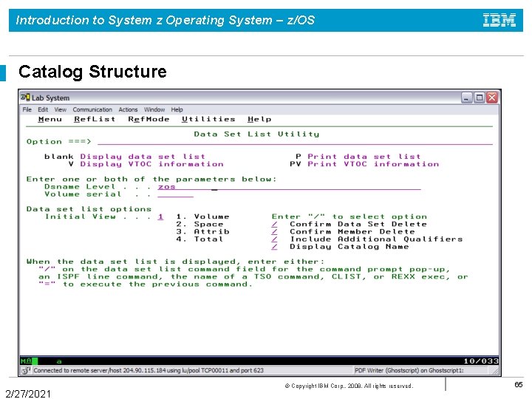Screen dimensions: 532x399
Task: Toggle Confirm Member Delete slash option
Action: point(274,231)
